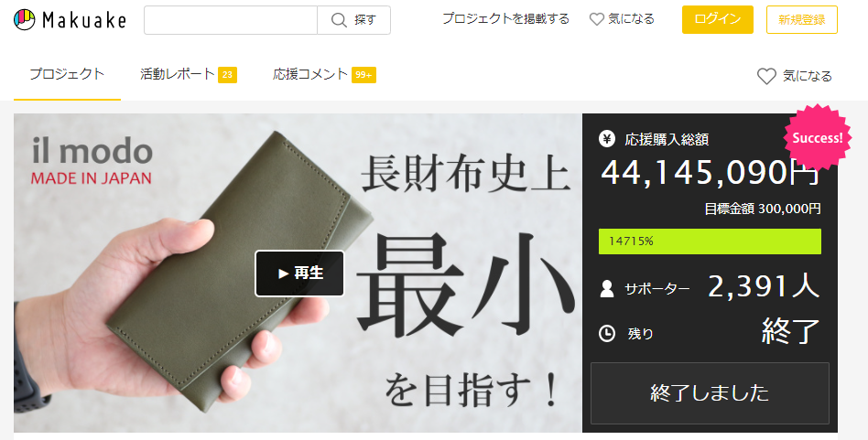
Task: Click the green 14715% progress bar
Action: (x=710, y=241)
